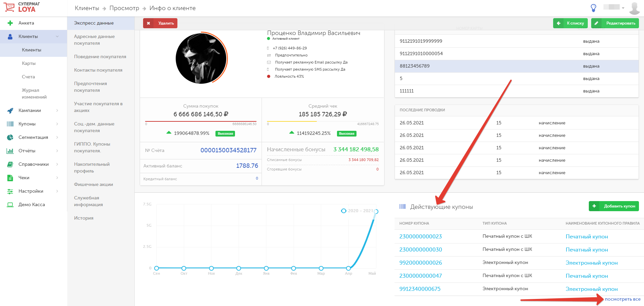
Task: Open coupon number 9912340000675
Action: [420, 289]
